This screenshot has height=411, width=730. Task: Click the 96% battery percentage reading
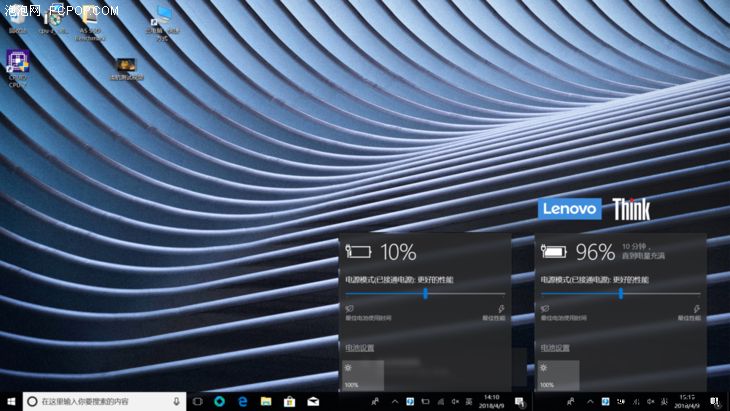click(x=595, y=252)
